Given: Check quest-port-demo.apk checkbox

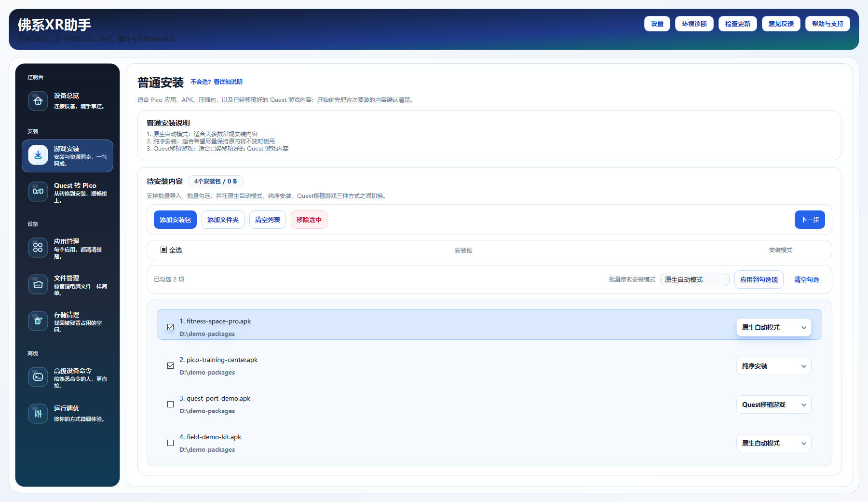Looking at the screenshot, I should 170,404.
